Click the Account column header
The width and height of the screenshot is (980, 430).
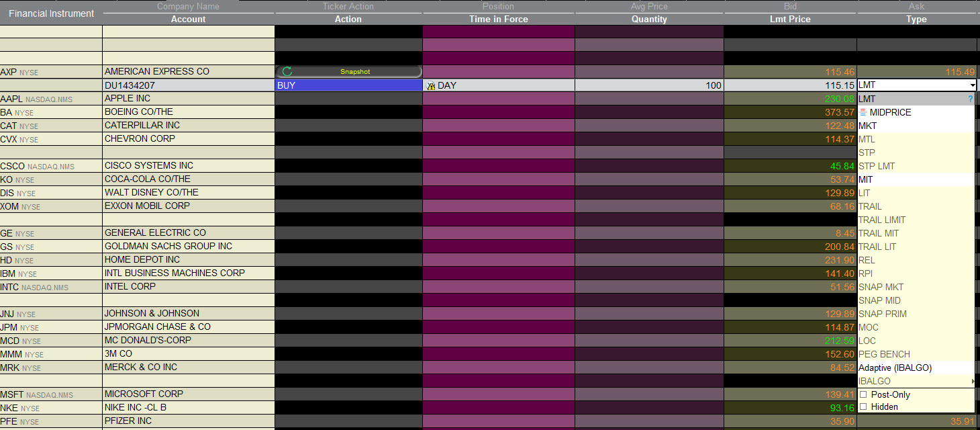(189, 19)
